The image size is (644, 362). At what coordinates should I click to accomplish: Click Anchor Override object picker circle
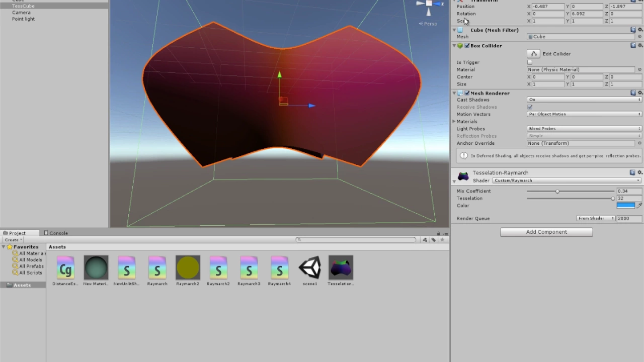click(640, 143)
